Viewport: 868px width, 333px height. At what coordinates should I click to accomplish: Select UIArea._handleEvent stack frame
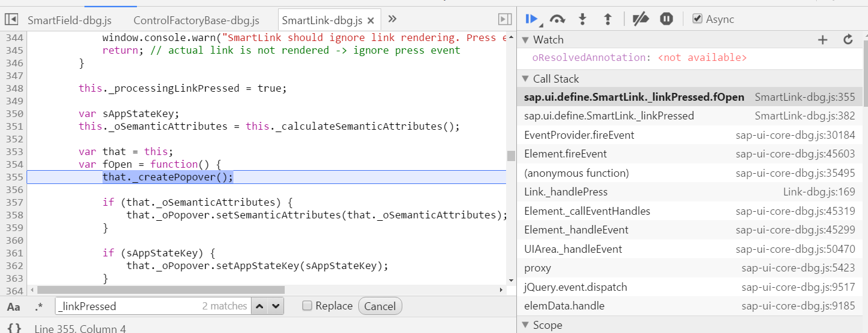tap(689, 249)
